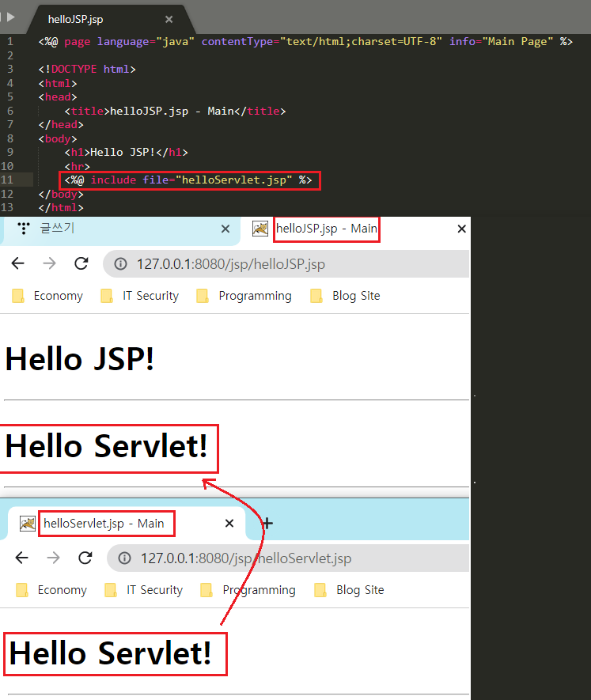
Task: Open a new tab in the lower browser
Action: [x=267, y=523]
